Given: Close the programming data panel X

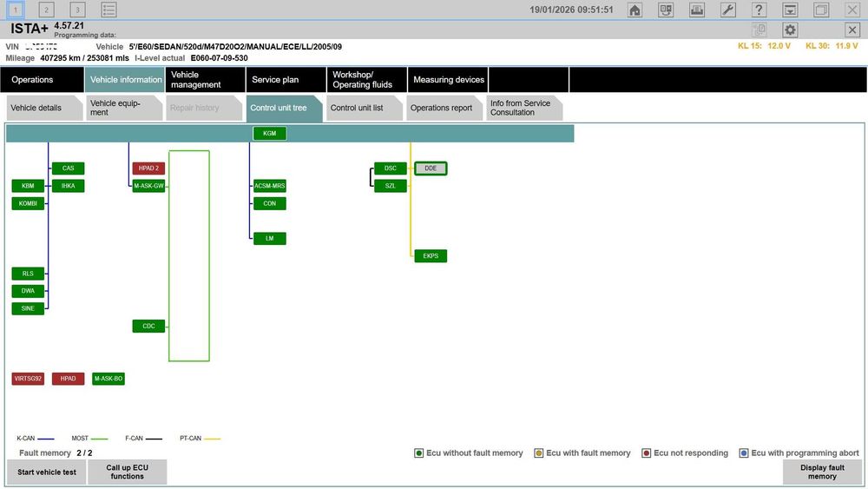Looking at the screenshot, I should coord(852,30).
